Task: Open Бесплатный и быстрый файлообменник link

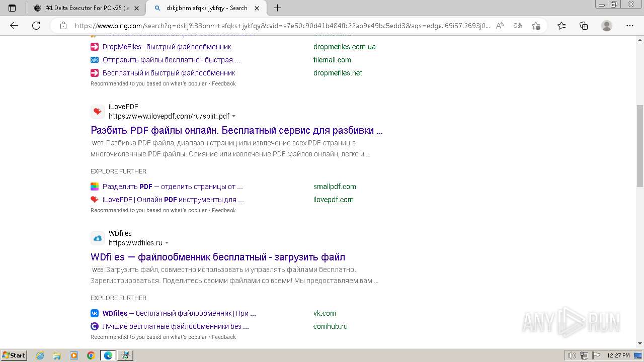Action: tap(169, 73)
